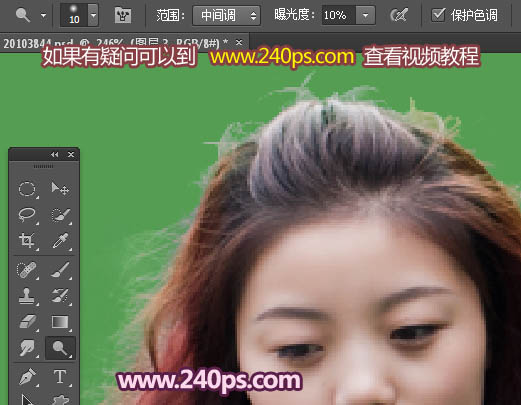The width and height of the screenshot is (521, 405).
Task: Activate the Type tool
Action: (60, 377)
